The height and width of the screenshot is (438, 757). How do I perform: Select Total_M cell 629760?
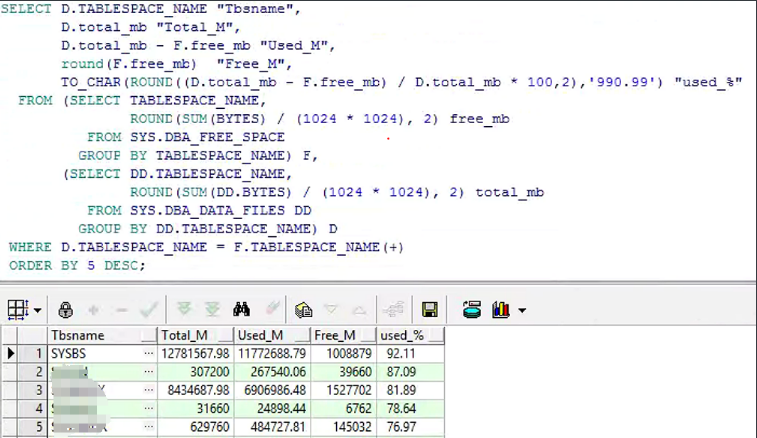pos(196,427)
